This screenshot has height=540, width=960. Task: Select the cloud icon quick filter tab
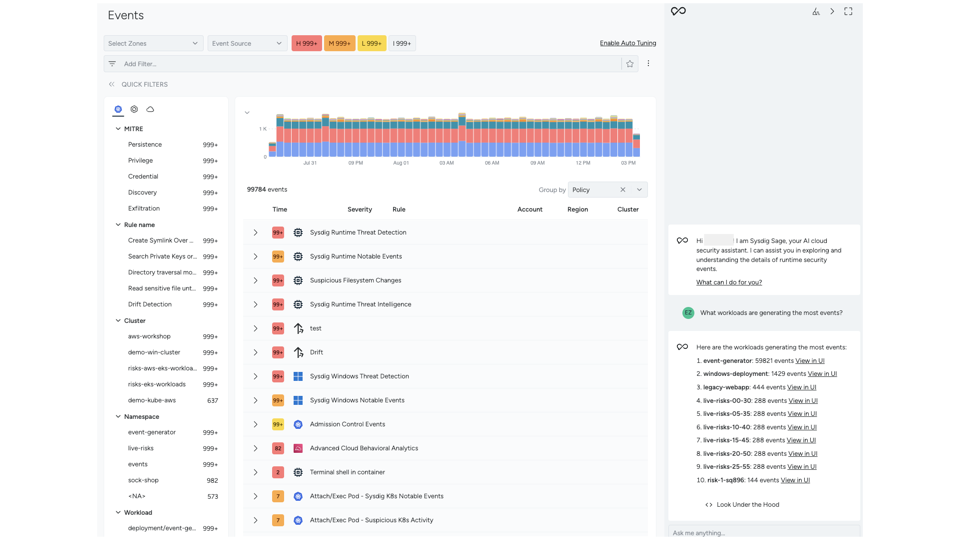coord(150,109)
